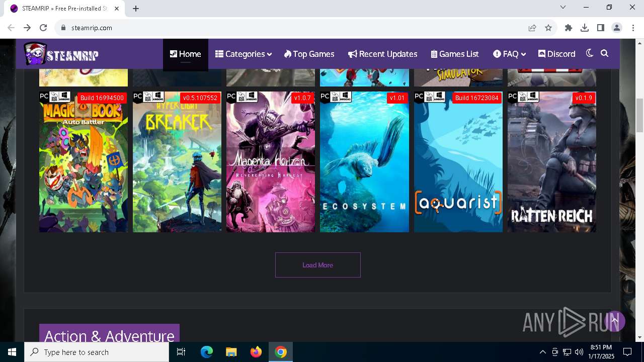Open the tab search chevron
Image resolution: width=644 pixels, height=362 pixels.
tap(563, 7)
